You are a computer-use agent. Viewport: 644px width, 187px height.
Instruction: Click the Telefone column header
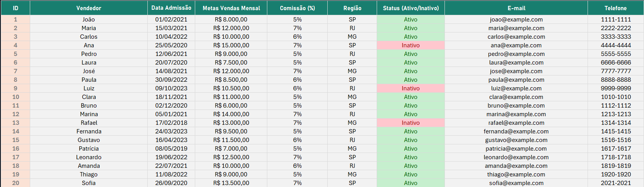pyautogui.click(x=615, y=8)
